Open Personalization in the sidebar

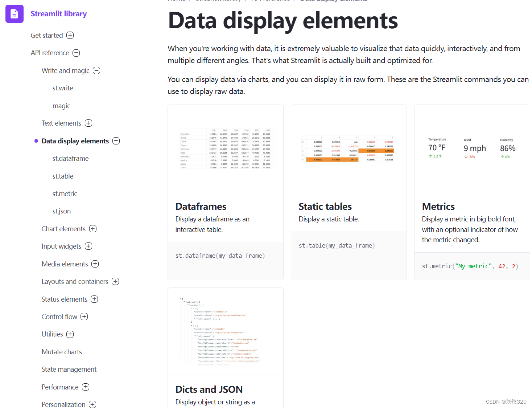click(x=63, y=404)
